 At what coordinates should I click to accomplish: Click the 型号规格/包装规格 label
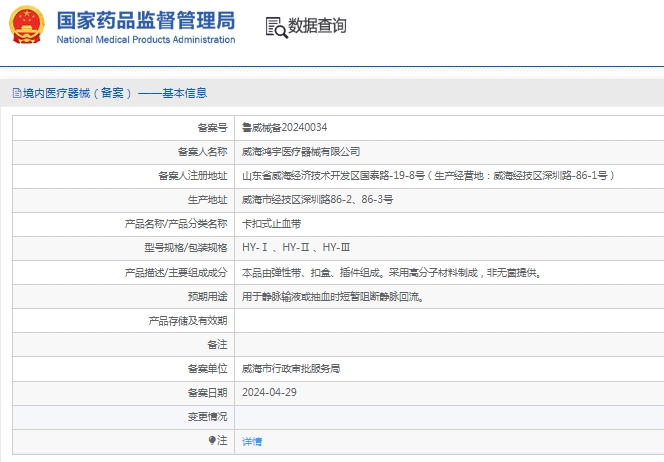tap(185, 247)
